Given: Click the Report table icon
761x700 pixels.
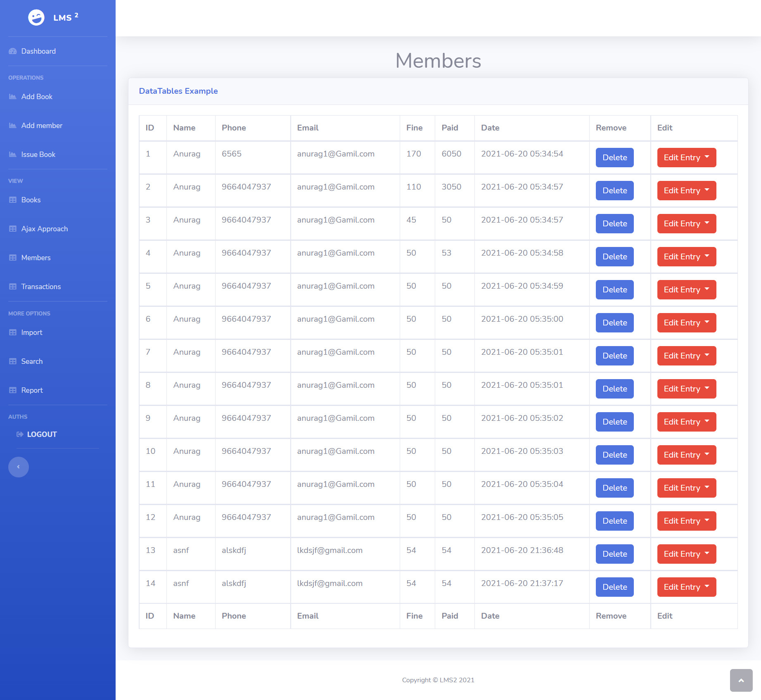Looking at the screenshot, I should (13, 390).
